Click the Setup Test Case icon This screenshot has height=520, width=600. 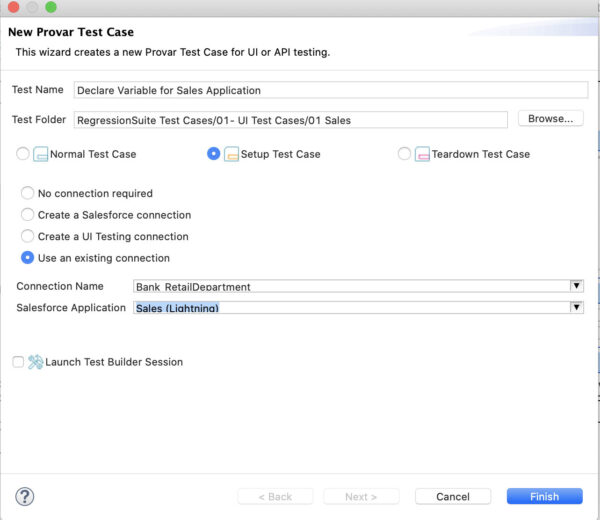[x=231, y=154]
